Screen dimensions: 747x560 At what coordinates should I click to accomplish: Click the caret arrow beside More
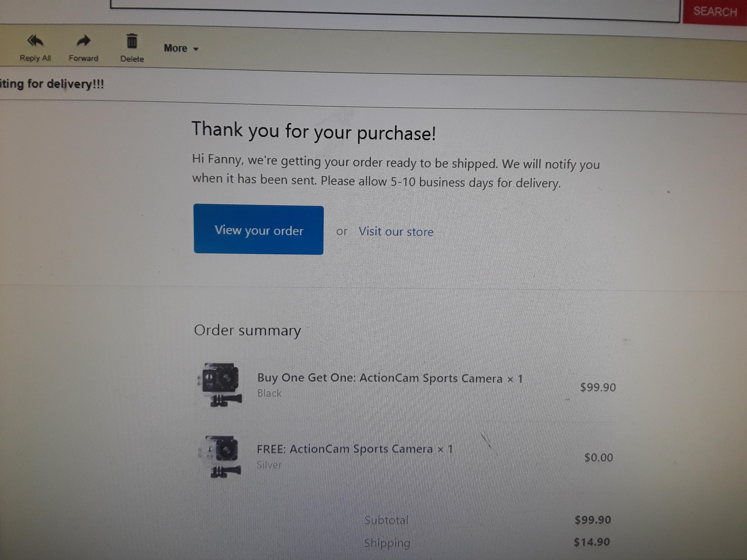[x=196, y=49]
